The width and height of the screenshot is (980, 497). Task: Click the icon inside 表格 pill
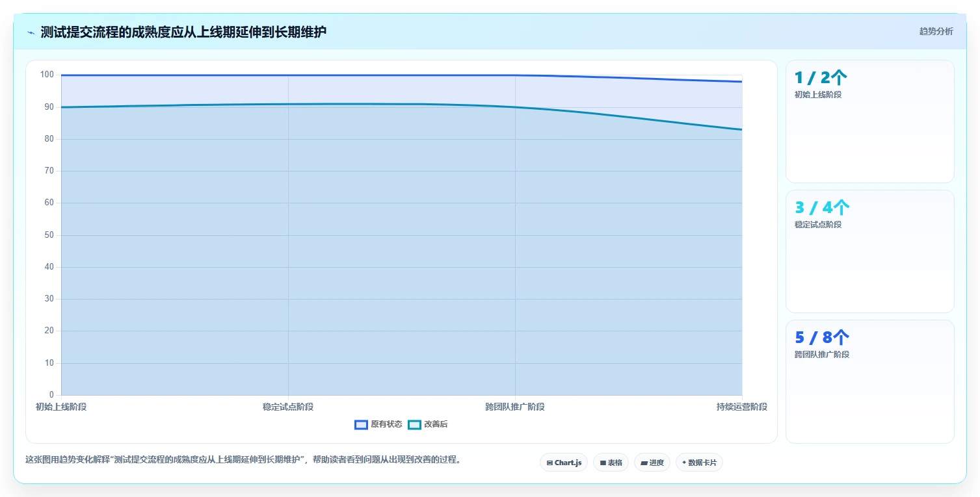click(603, 463)
